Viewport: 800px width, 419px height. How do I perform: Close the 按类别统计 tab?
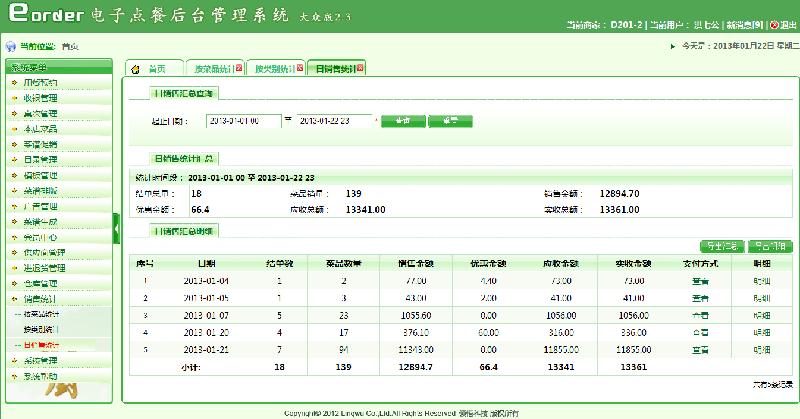(x=300, y=68)
